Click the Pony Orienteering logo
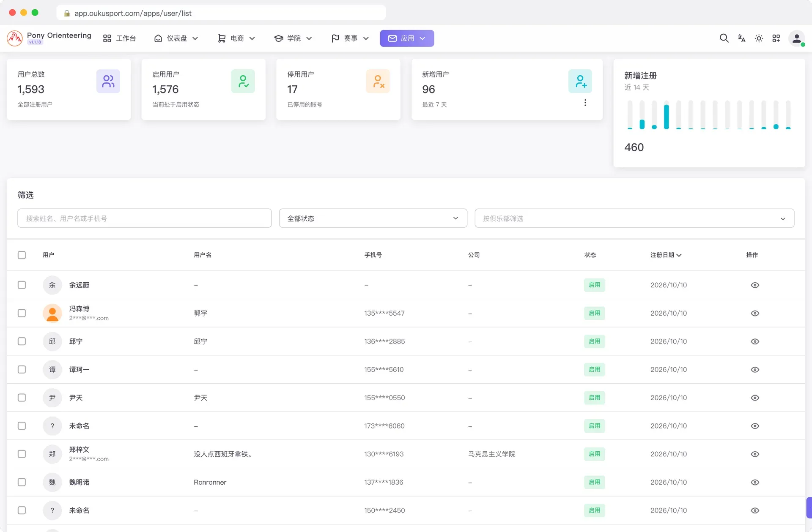Image resolution: width=812 pixels, height=532 pixels. 15,38
